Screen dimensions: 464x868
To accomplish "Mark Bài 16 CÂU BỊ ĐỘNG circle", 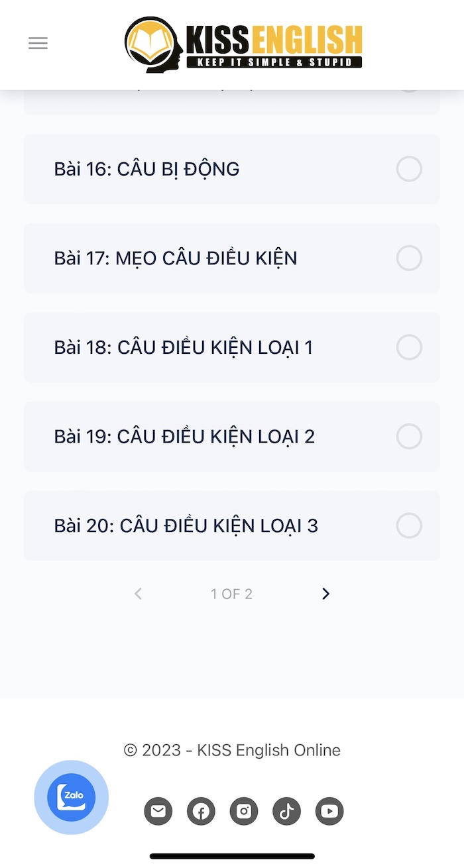I will (409, 169).
